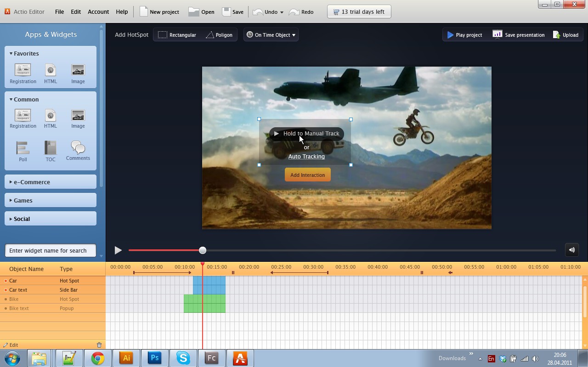Select the HTML widget in Favorites
The height and width of the screenshot is (367, 588).
tap(51, 73)
